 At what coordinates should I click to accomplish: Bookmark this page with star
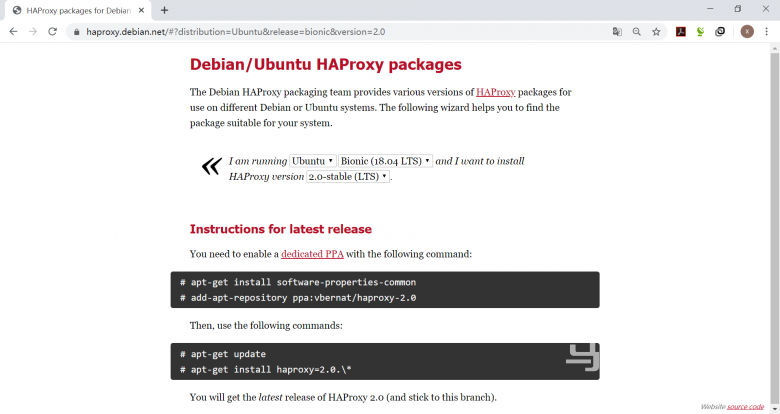click(x=656, y=32)
